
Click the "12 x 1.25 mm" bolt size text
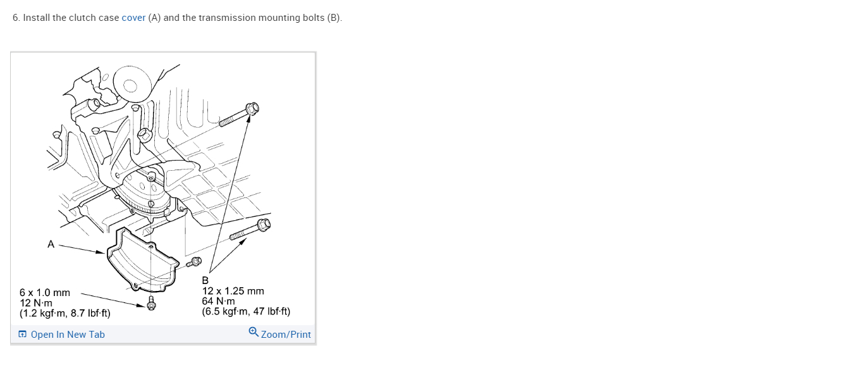click(233, 292)
